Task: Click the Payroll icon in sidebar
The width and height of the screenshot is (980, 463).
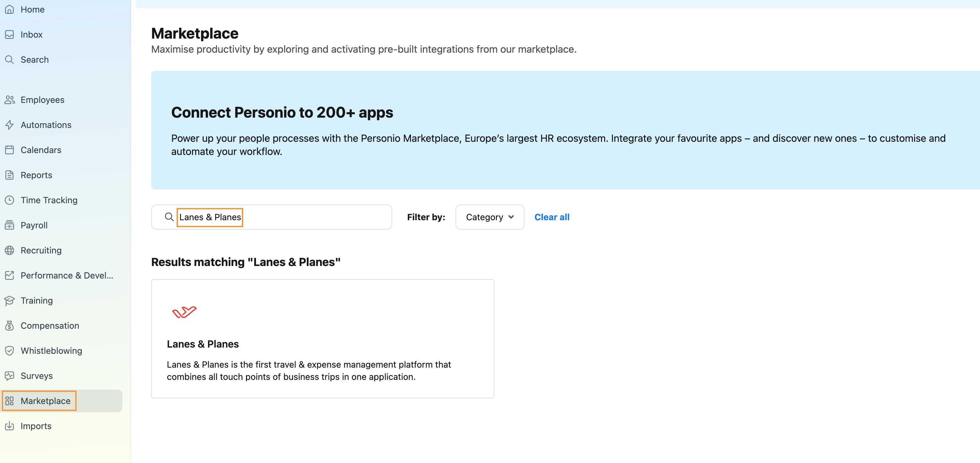Action: (9, 225)
